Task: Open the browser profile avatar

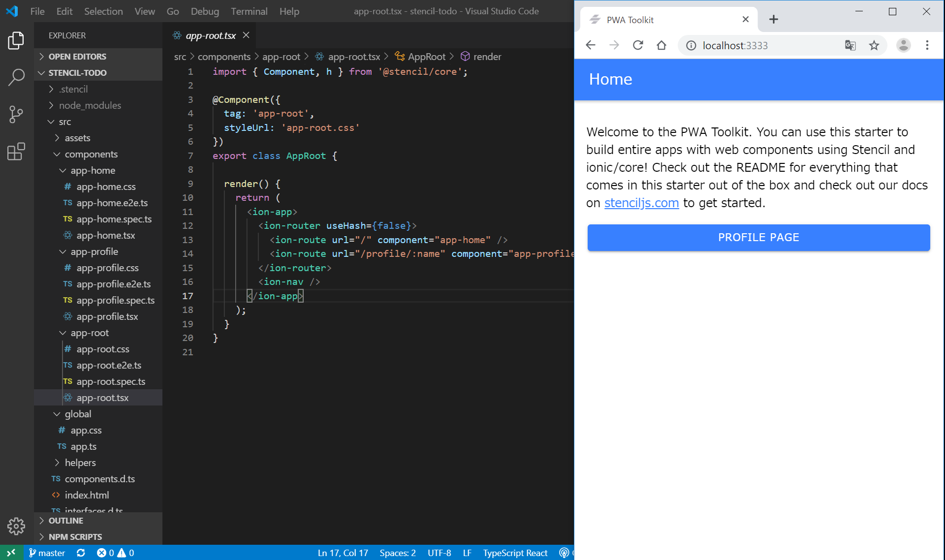Action: click(903, 45)
